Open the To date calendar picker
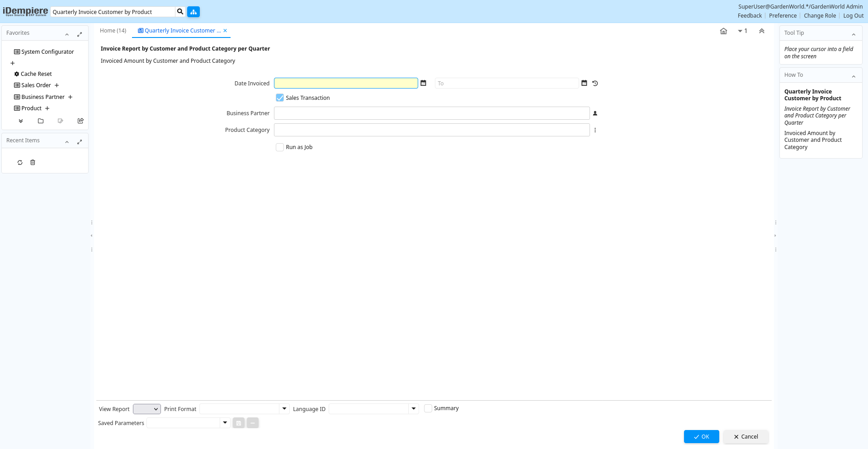This screenshot has width=868, height=449. [x=584, y=83]
